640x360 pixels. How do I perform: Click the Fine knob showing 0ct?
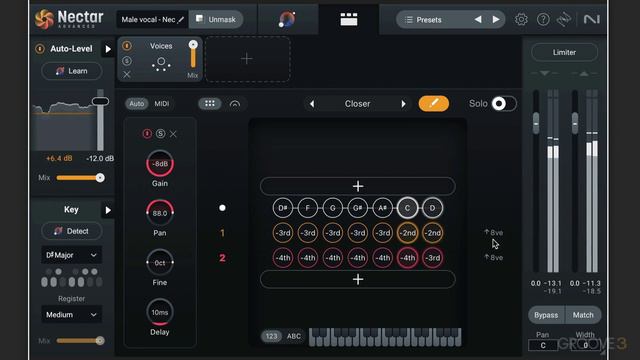tap(160, 263)
